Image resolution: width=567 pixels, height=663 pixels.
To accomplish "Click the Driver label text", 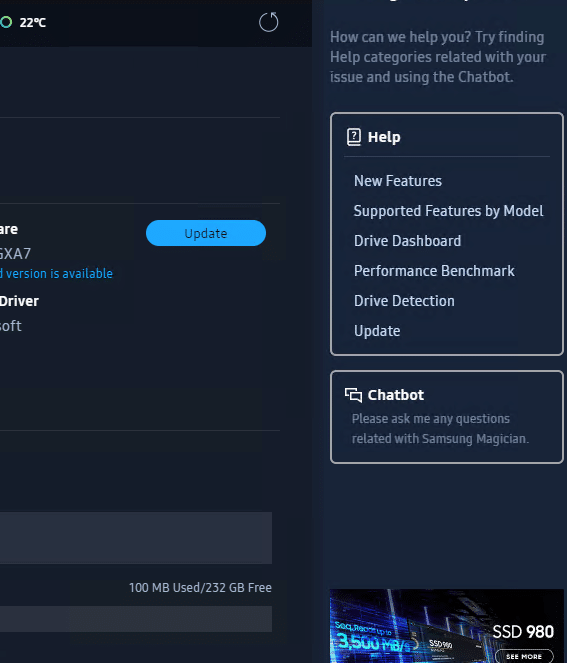I will pyautogui.click(x=19, y=301).
